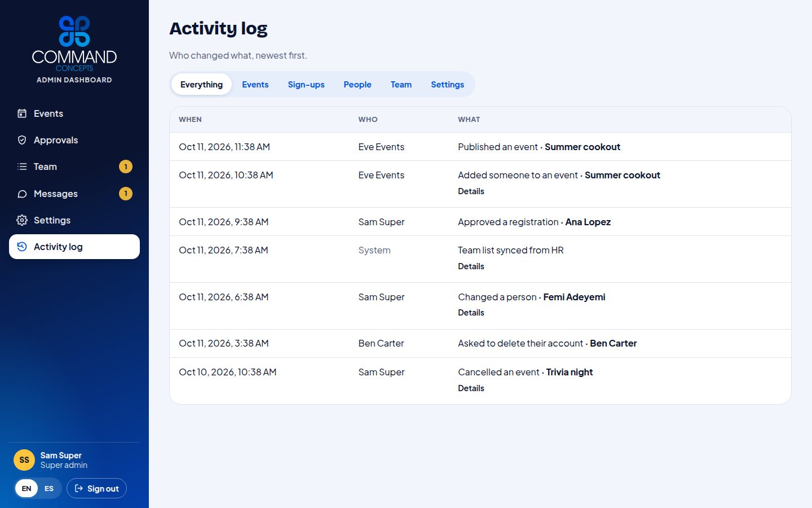The width and height of the screenshot is (812, 508).
Task: Filter activity log by Team tab
Action: tap(401, 85)
